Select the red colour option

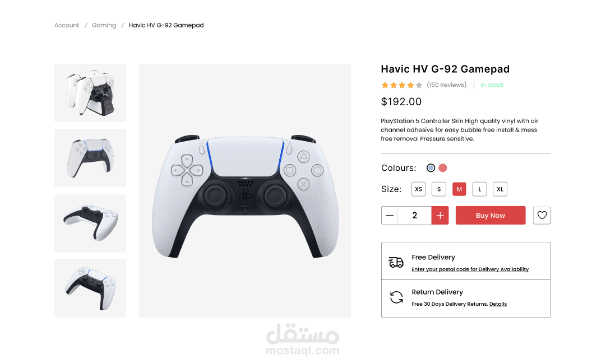pyautogui.click(x=443, y=168)
